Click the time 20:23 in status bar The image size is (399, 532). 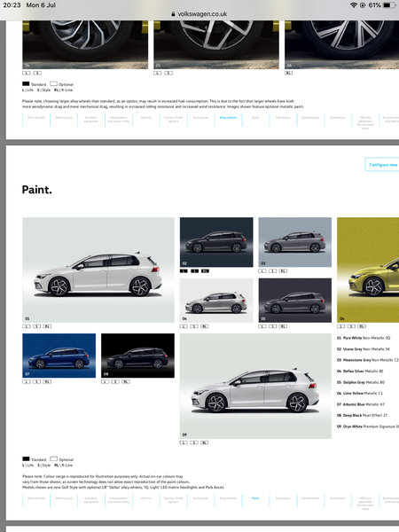pyautogui.click(x=12, y=5)
